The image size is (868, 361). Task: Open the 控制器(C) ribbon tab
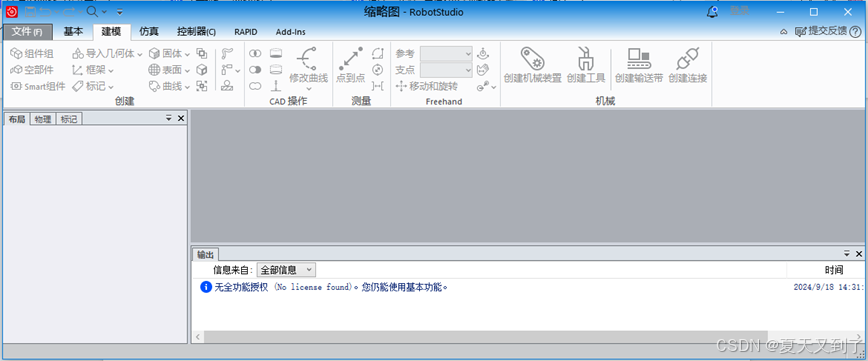click(197, 32)
